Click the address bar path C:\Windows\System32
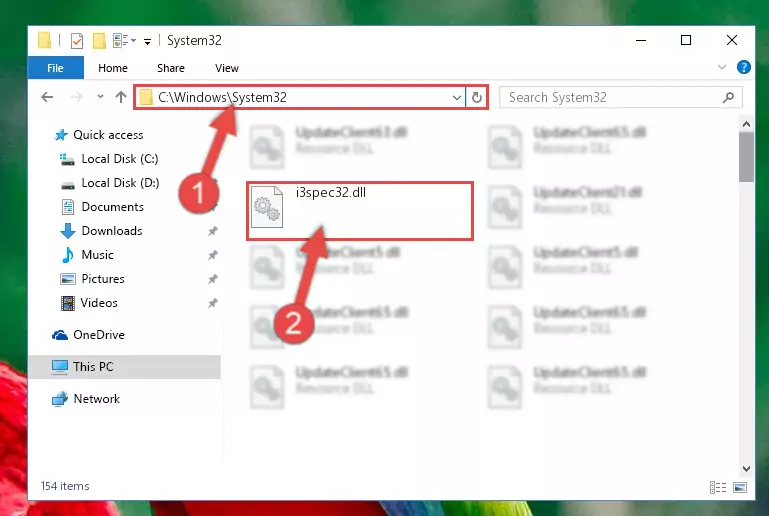Screen dimensions: 769x516 (222, 97)
